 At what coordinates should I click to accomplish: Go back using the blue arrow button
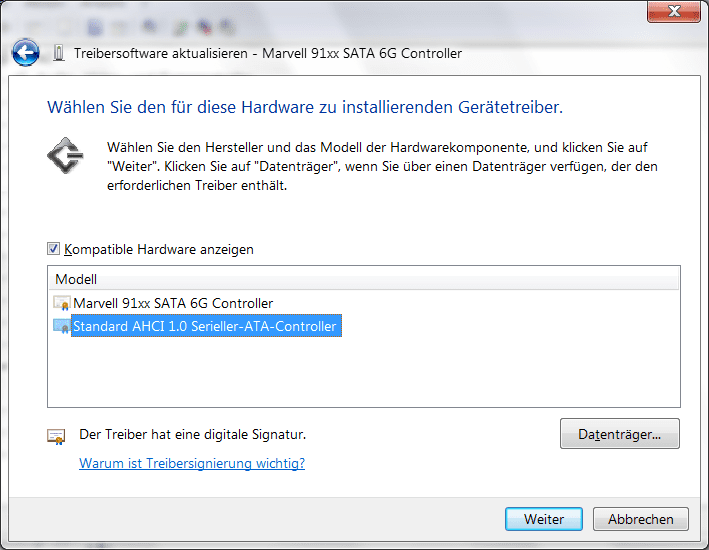(x=26, y=53)
